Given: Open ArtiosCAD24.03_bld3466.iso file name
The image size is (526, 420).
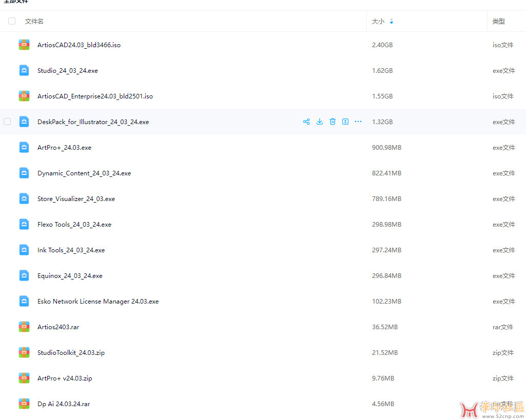Looking at the screenshot, I should pyautogui.click(x=79, y=45).
